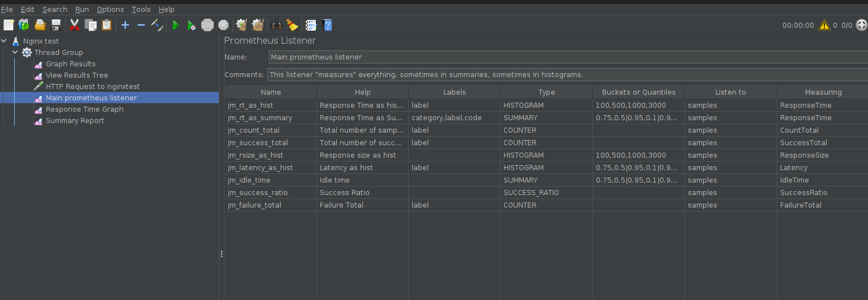Click the plus Expand All icon
Screen dimensions: 868x300
tap(125, 25)
